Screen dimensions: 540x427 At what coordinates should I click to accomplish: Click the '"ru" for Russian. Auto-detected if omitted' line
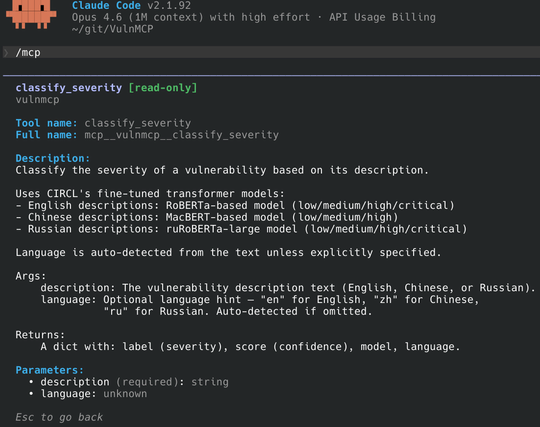(x=238, y=311)
